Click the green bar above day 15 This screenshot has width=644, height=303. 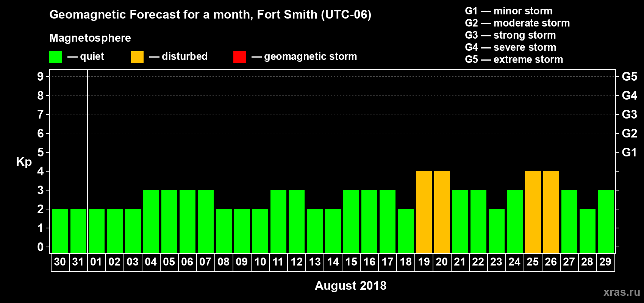(351, 221)
